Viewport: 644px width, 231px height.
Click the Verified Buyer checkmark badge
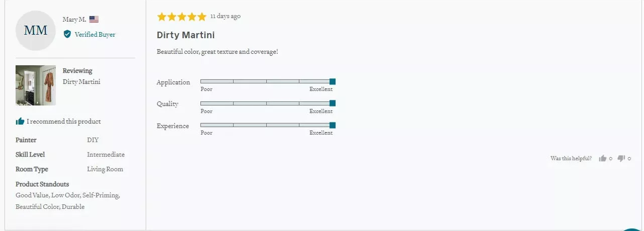pos(67,34)
